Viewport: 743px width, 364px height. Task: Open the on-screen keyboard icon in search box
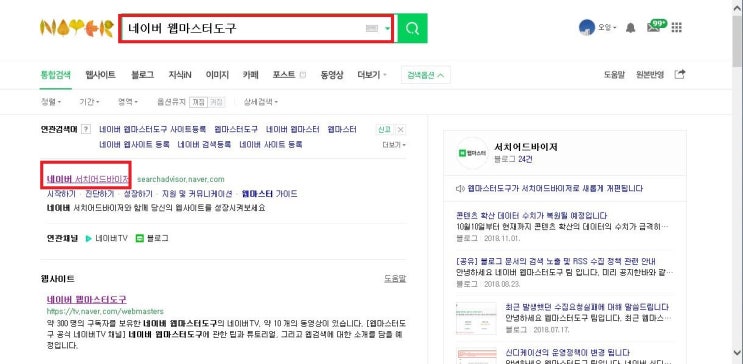point(372,28)
